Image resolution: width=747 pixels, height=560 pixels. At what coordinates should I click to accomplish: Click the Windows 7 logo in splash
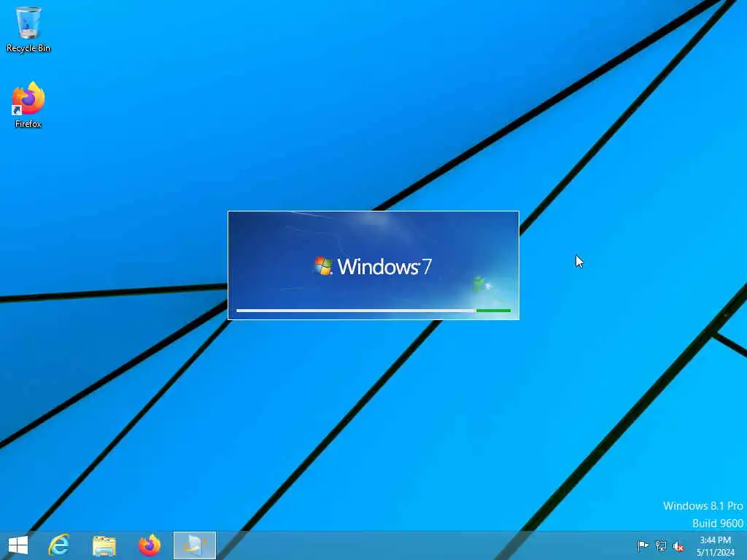pos(373,266)
